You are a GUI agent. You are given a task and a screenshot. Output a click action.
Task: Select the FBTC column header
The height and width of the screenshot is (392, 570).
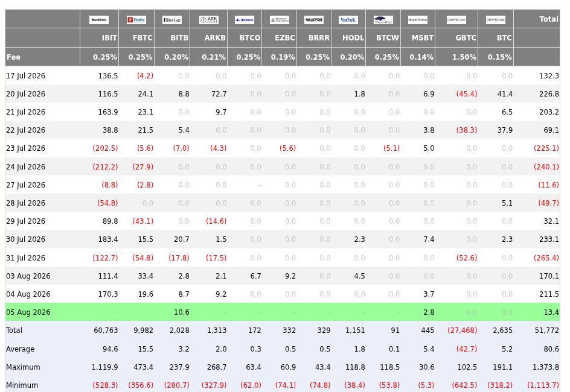click(x=142, y=38)
